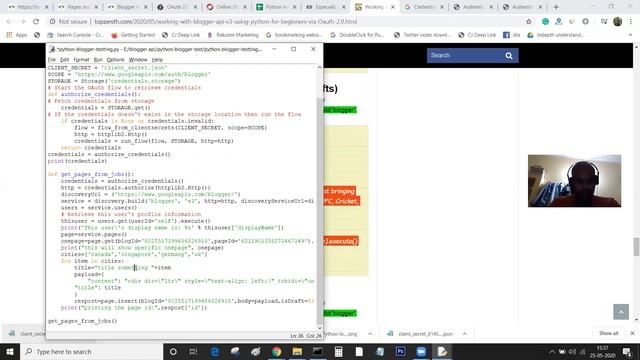Open the Indepth understanding bookmark
640x360 pixels.
pyautogui.click(x=556, y=35)
